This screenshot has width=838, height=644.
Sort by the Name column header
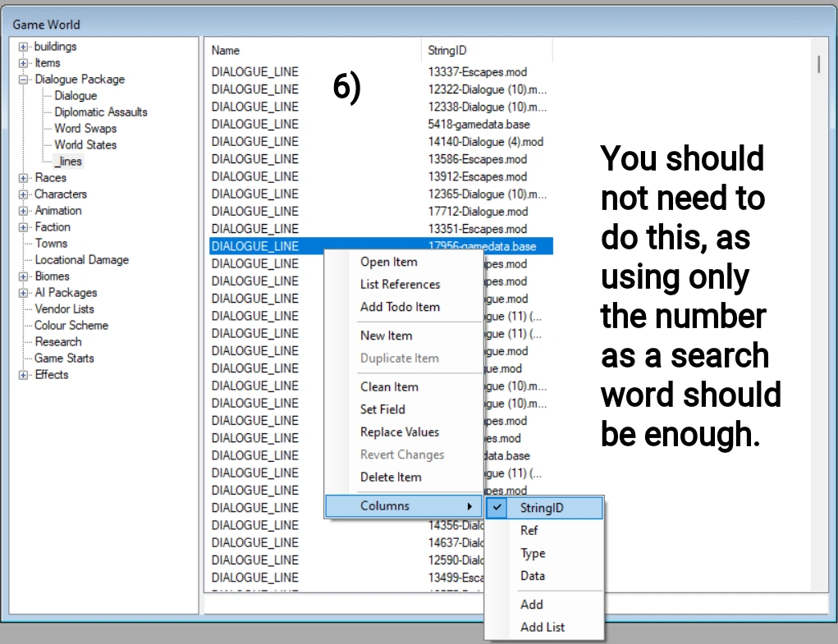tap(314, 51)
